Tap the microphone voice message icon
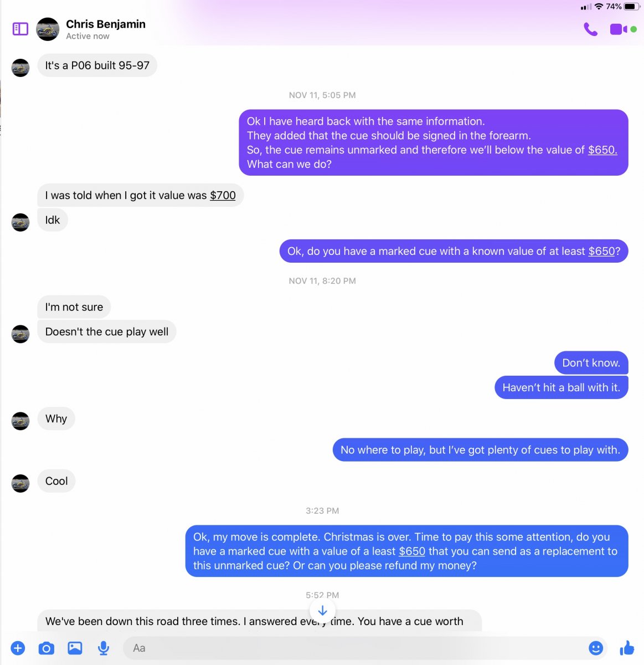Viewport: 644px width, 665px height. (x=103, y=648)
